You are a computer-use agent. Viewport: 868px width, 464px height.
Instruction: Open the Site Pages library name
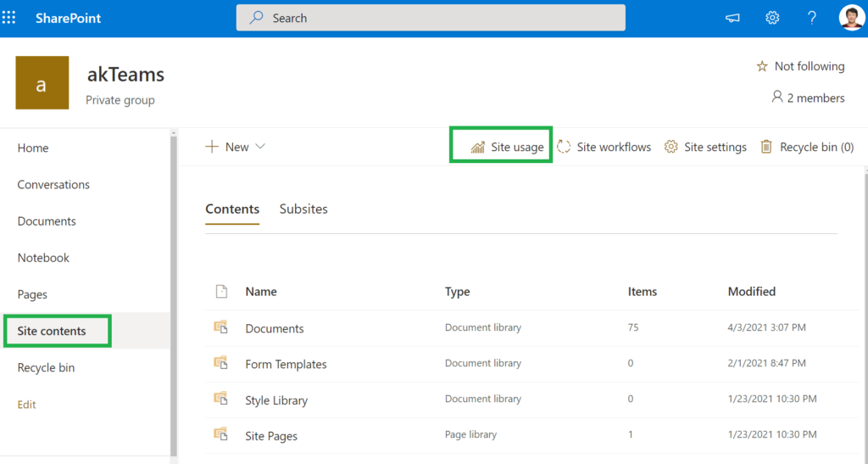coord(271,436)
